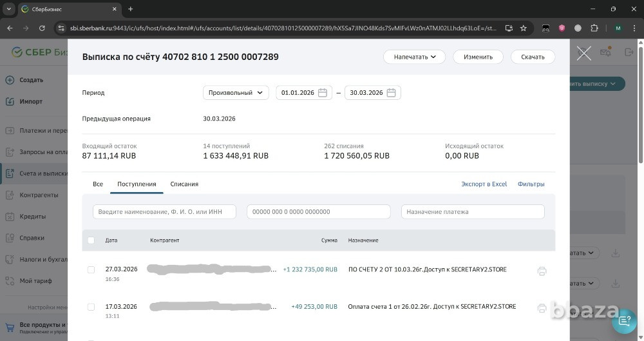Open the chat support widget icon
Viewport: 644px width, 341px height.
pyautogui.click(x=624, y=320)
